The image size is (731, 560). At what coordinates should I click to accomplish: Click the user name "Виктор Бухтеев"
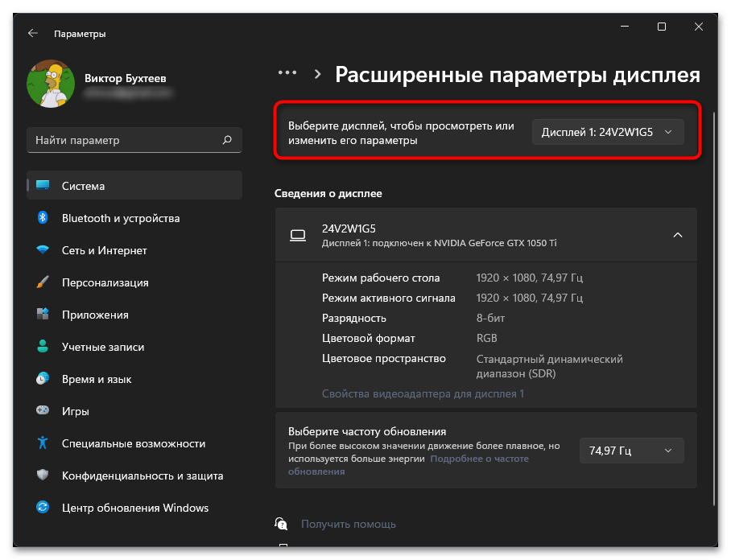[x=126, y=78]
